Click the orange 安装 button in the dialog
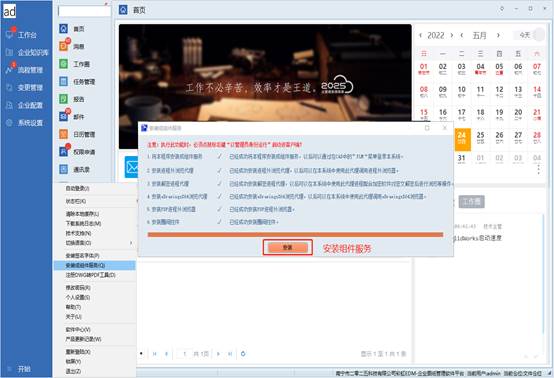 288,248
